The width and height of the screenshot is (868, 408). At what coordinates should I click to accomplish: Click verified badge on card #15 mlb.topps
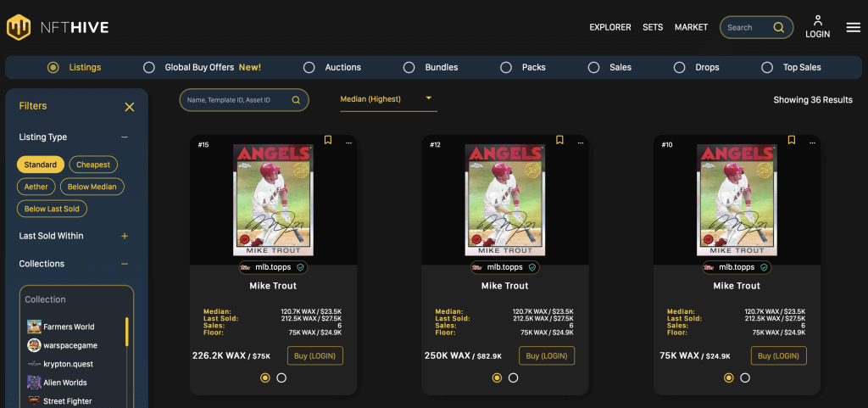point(300,267)
